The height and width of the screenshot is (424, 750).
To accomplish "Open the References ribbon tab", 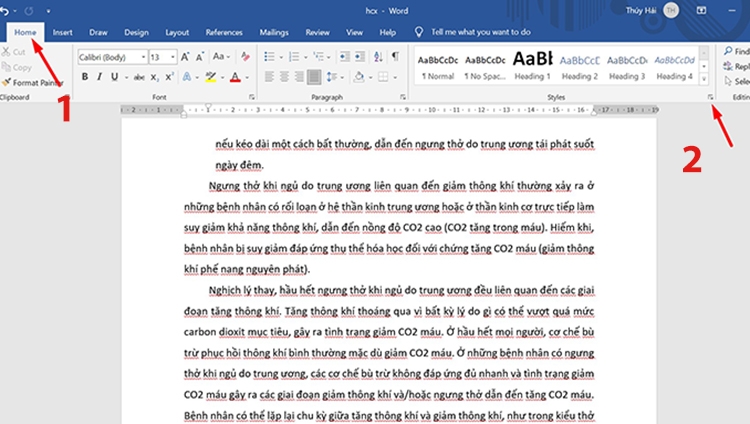I will coord(224,32).
